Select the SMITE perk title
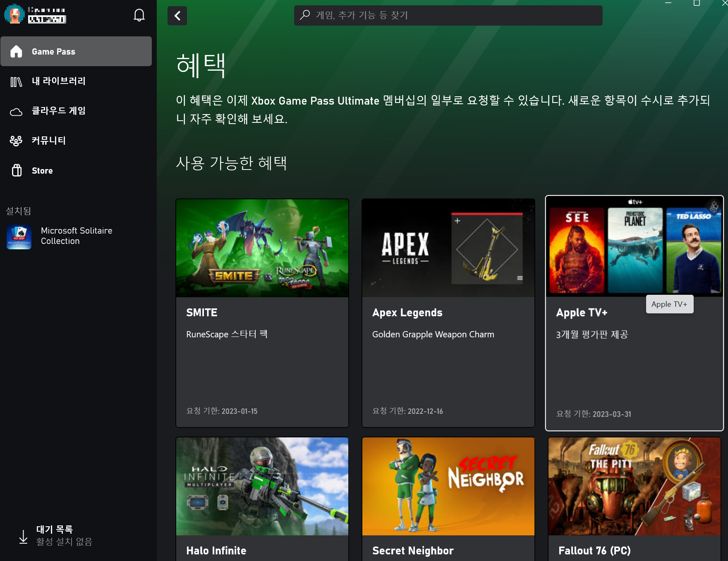 point(202,313)
